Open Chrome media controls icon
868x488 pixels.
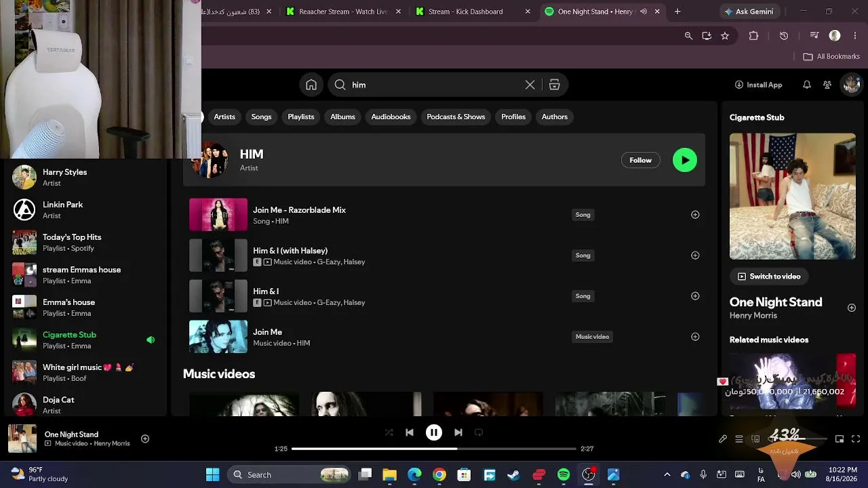tap(814, 36)
